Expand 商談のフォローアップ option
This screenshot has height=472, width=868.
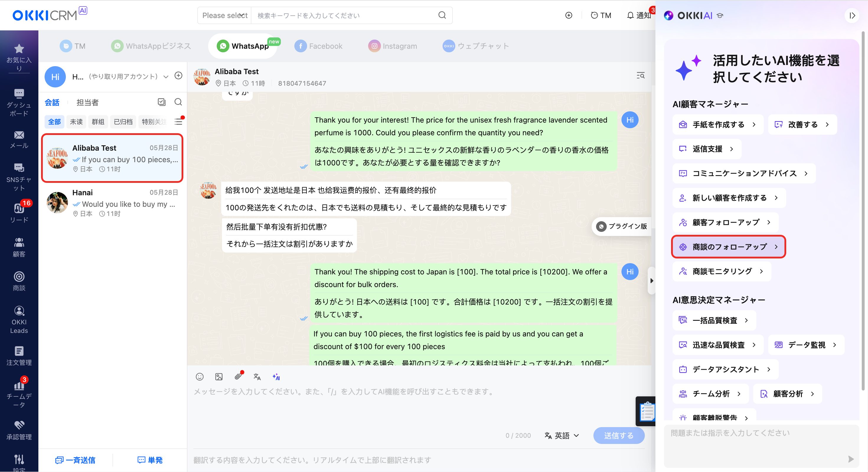729,247
